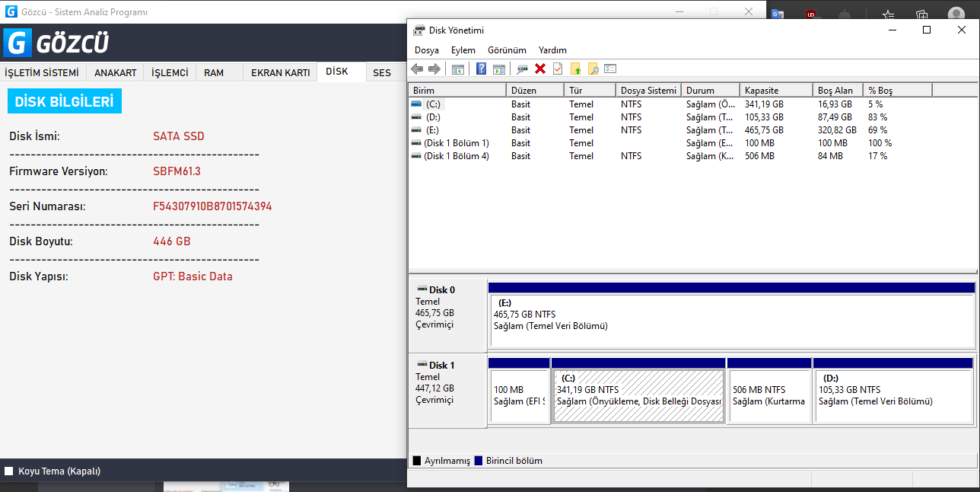Click the uBlock extension icon in browser
Viewport: 980px width, 492px height.
(812, 14)
